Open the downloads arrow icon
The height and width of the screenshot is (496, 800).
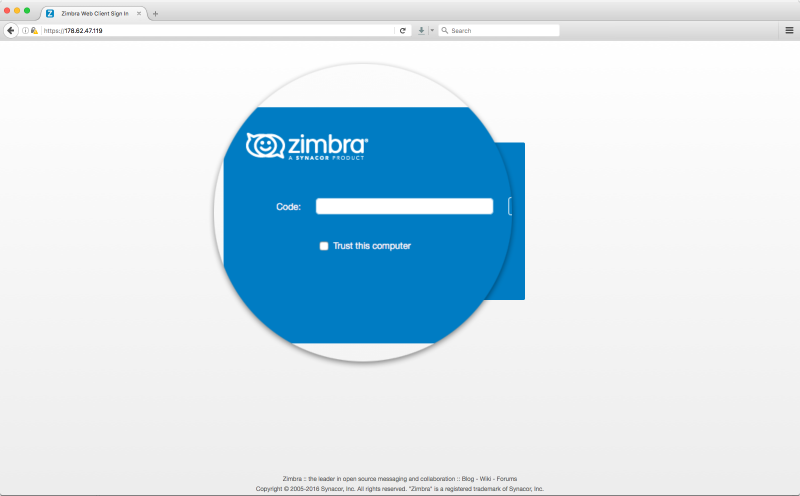tap(421, 31)
